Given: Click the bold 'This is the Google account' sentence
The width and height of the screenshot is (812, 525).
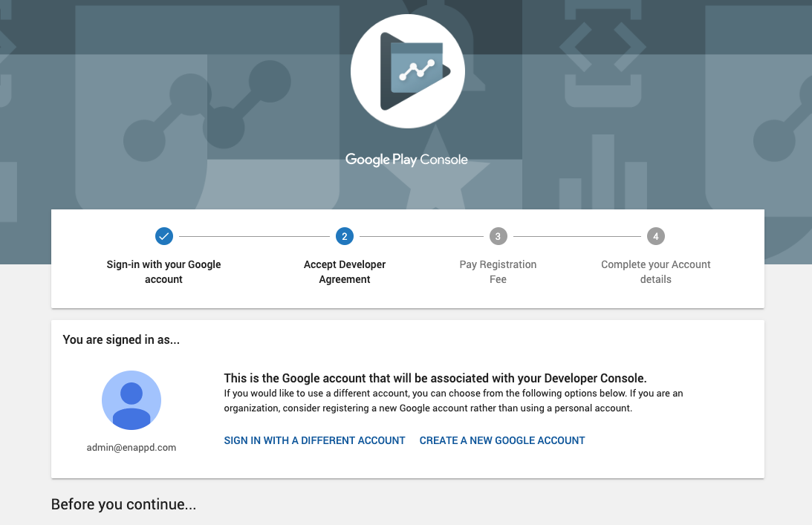Looking at the screenshot, I should (435, 378).
